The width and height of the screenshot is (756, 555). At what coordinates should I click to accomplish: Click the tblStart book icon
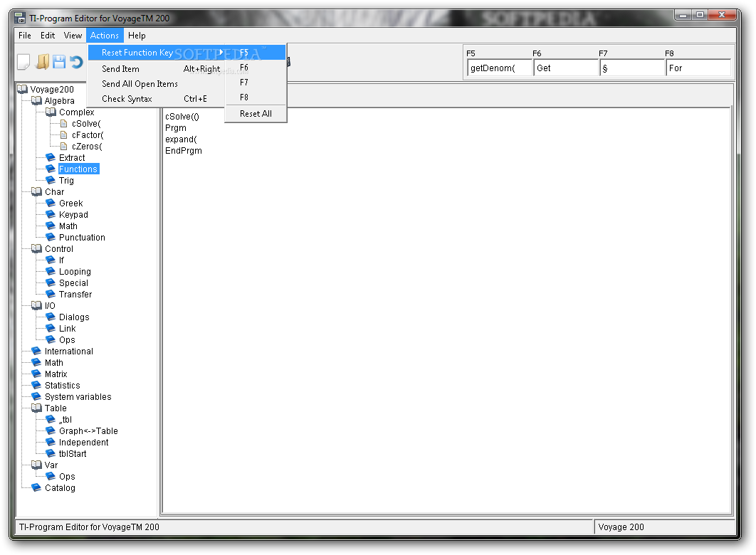coord(50,453)
